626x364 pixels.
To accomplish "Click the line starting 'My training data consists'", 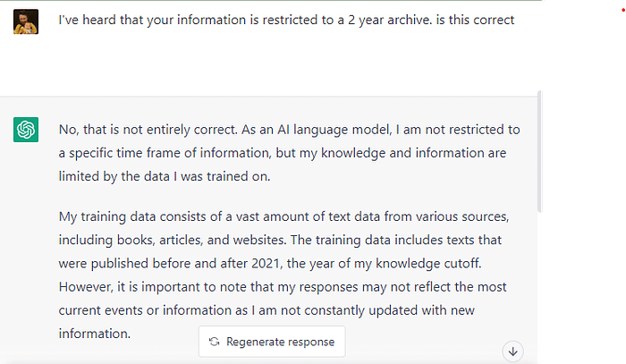I will [x=283, y=217].
